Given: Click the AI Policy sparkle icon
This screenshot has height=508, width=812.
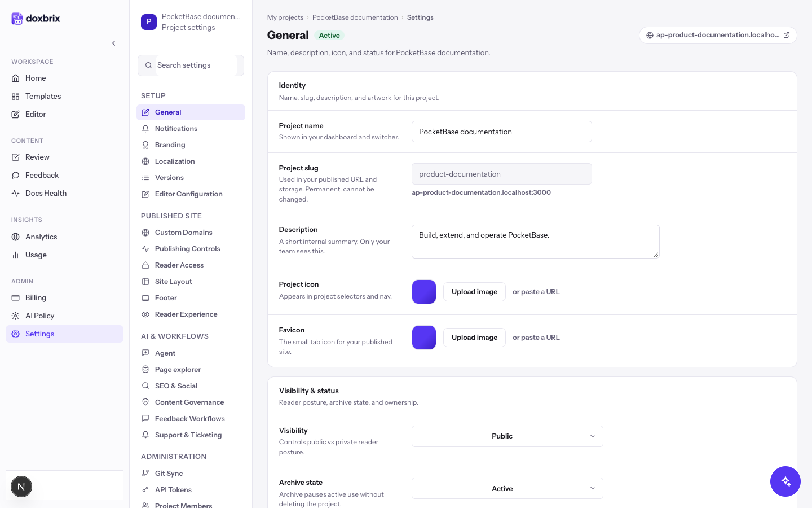Looking at the screenshot, I should click(x=16, y=316).
